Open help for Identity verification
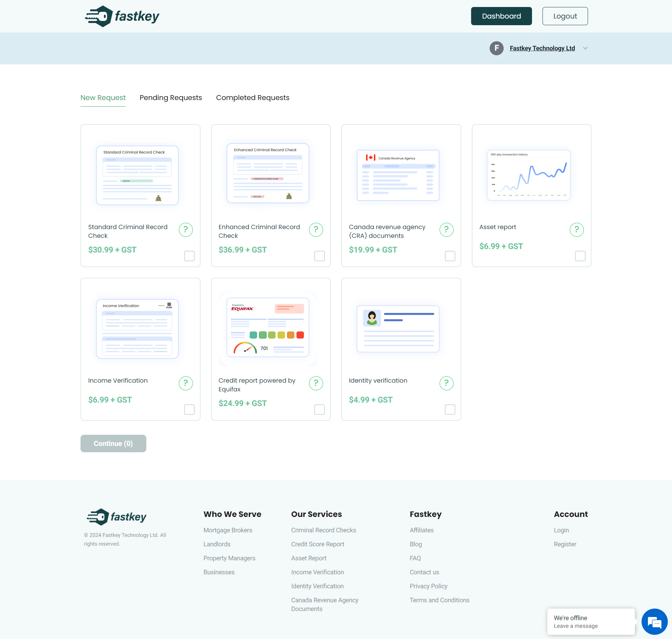 (446, 383)
